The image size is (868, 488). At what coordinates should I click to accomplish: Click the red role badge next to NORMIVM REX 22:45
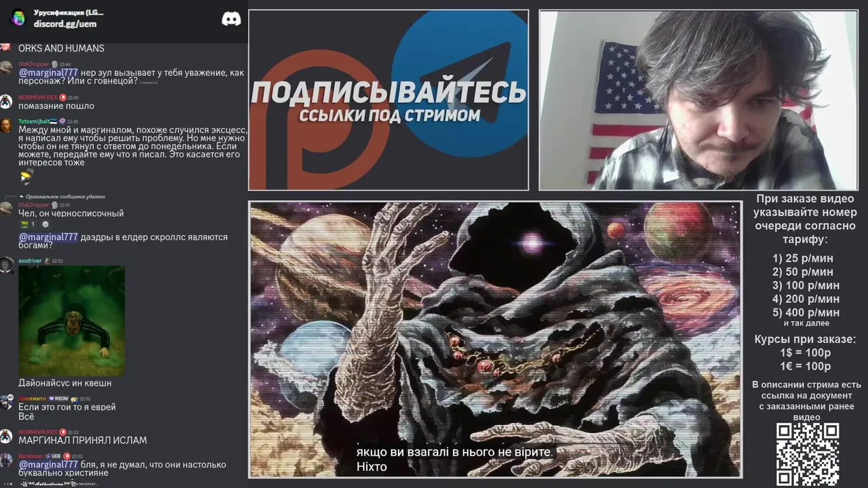63,98
